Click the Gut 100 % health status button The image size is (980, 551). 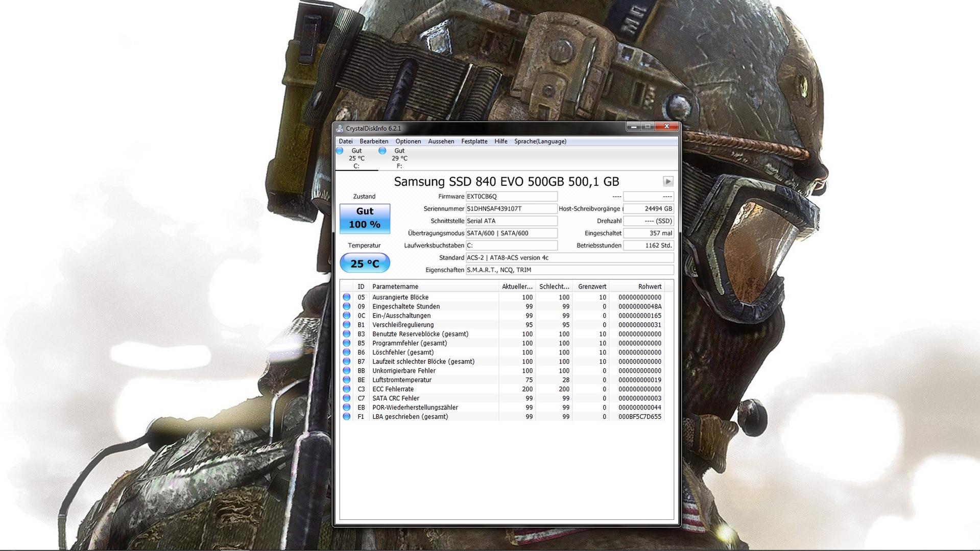click(x=365, y=219)
